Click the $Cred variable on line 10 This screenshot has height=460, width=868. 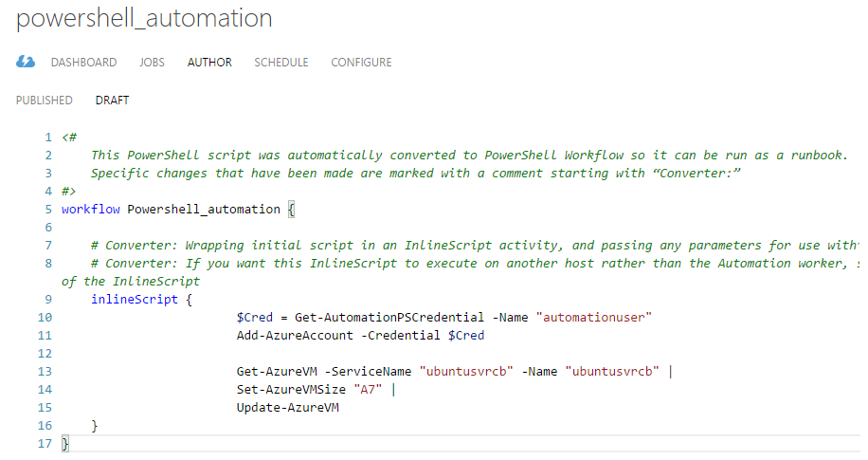click(x=255, y=318)
